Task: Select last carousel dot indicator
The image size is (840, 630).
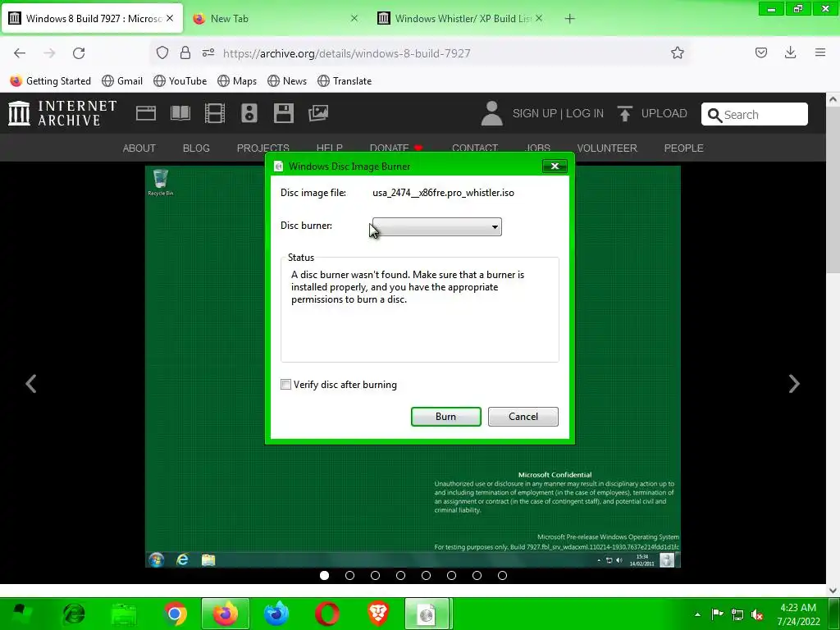Action: pyautogui.click(x=502, y=575)
